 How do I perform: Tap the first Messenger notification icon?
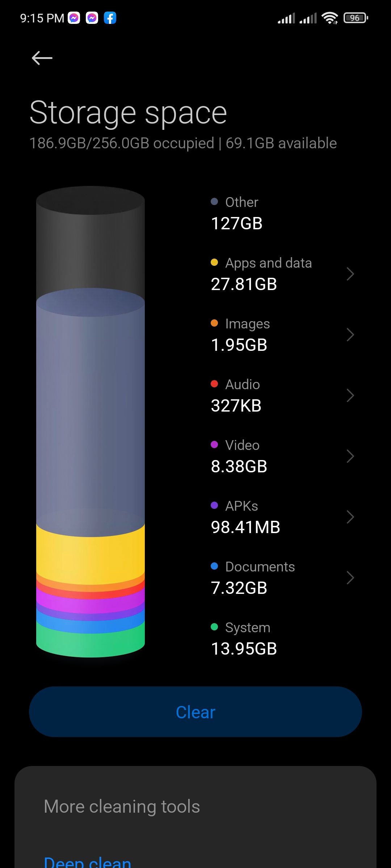click(x=74, y=18)
